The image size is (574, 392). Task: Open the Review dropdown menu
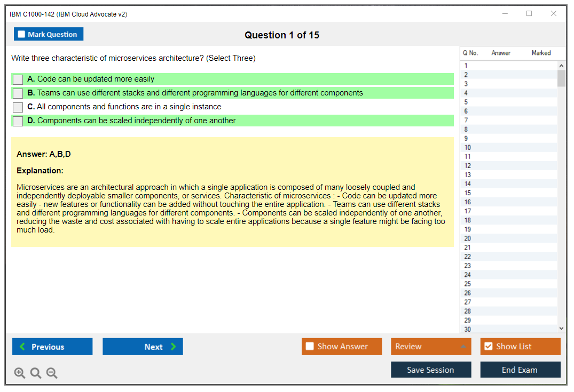pyautogui.click(x=431, y=347)
